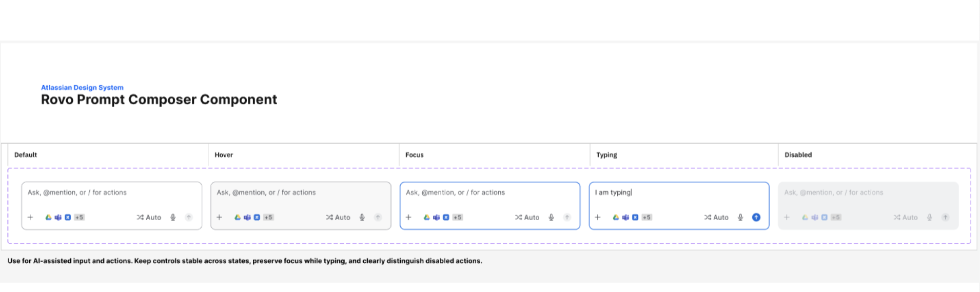Open the +5 badge in the Hover composer

coord(268,218)
